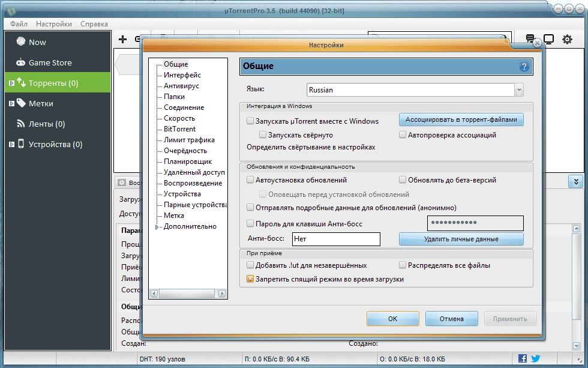The height and width of the screenshot is (368, 588).
Task: Select Лимит трафика settings
Action: tap(189, 140)
